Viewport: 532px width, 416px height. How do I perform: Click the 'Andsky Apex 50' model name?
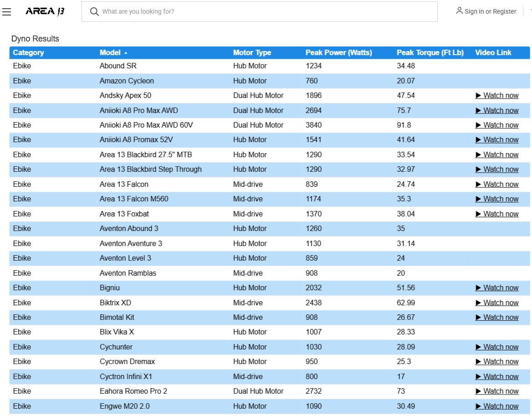click(x=125, y=96)
